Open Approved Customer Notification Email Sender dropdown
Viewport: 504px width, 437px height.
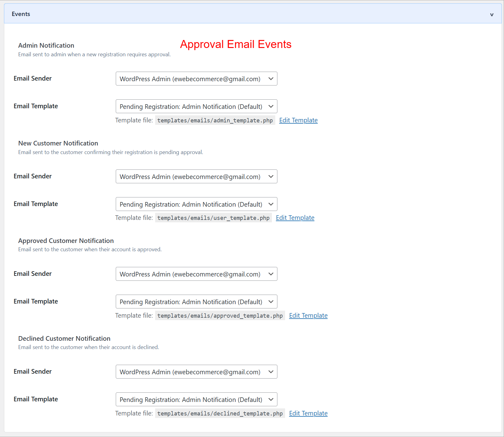(x=196, y=274)
